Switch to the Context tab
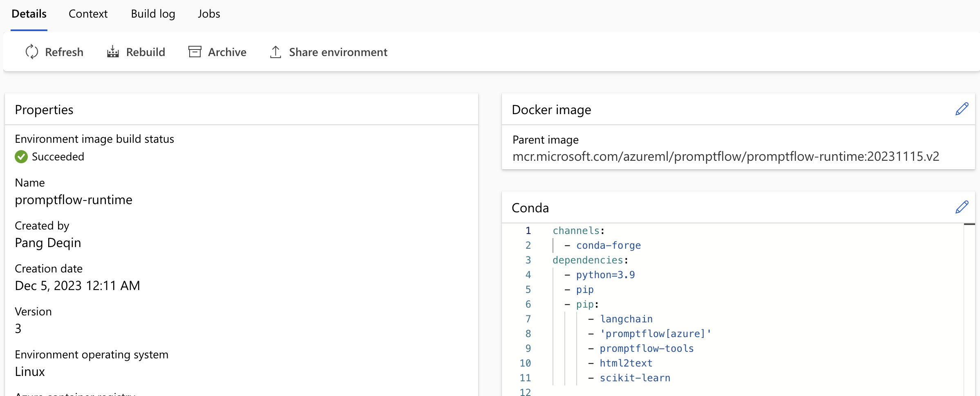Image resolution: width=980 pixels, height=396 pixels. tap(87, 13)
